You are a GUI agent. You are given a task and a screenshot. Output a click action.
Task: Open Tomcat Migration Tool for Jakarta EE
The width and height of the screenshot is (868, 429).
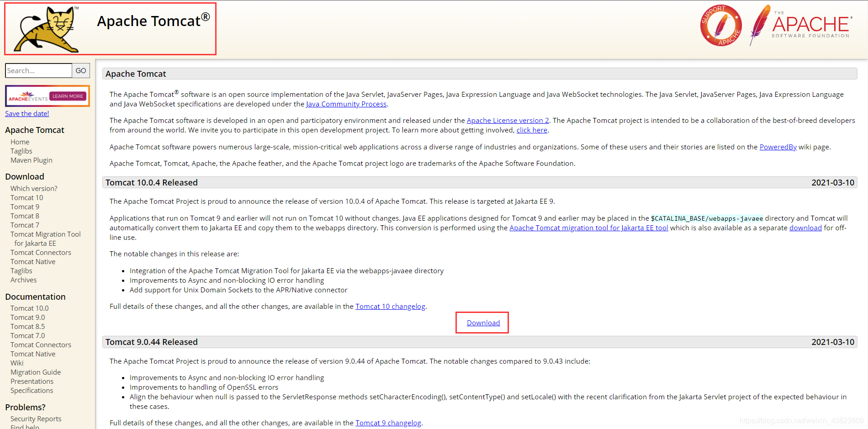46,239
